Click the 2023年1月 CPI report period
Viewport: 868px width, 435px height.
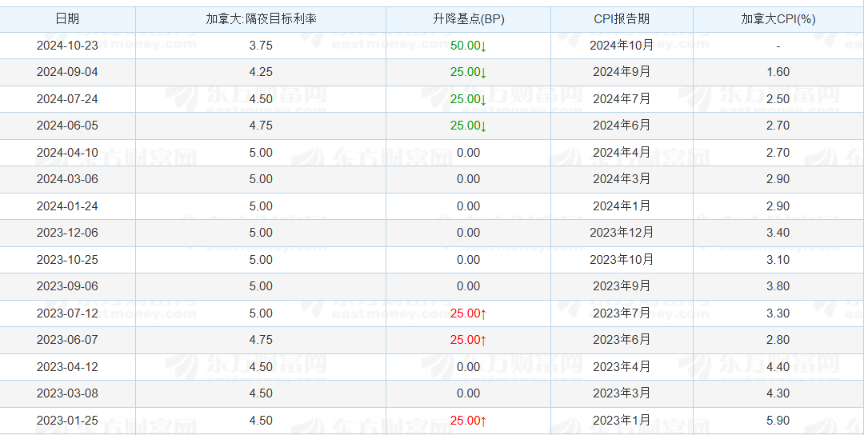coord(622,421)
